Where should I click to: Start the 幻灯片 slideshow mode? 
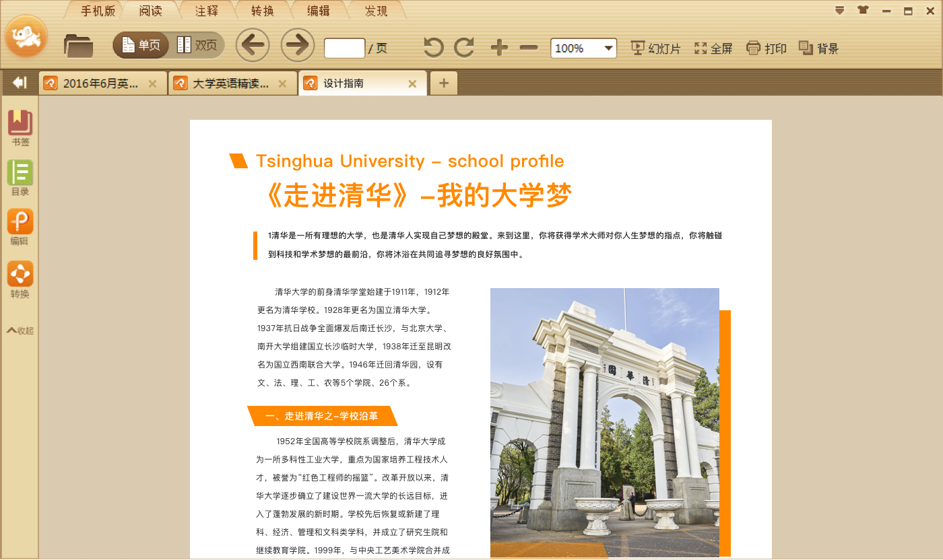pos(654,47)
